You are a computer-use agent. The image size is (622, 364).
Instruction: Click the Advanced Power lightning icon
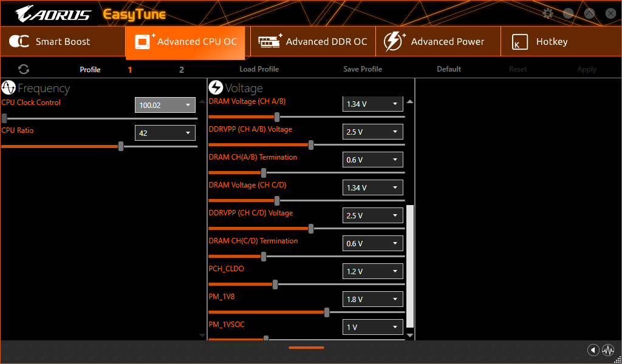pos(394,42)
